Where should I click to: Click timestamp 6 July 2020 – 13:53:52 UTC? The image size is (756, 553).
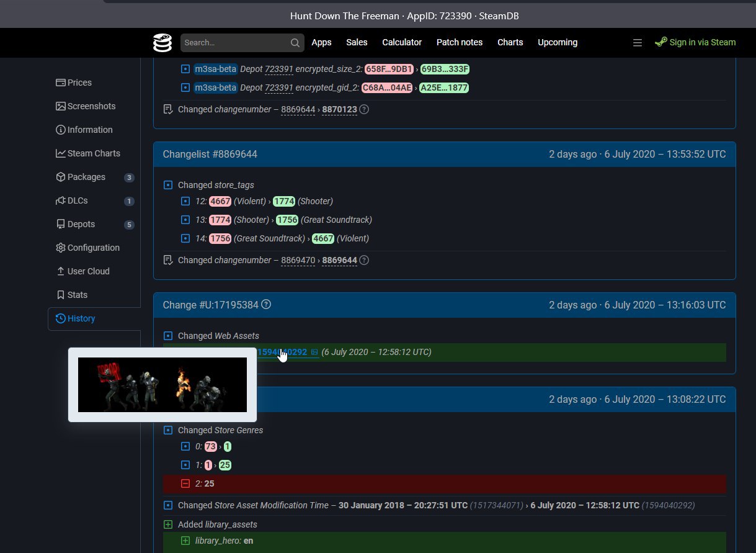[665, 154]
